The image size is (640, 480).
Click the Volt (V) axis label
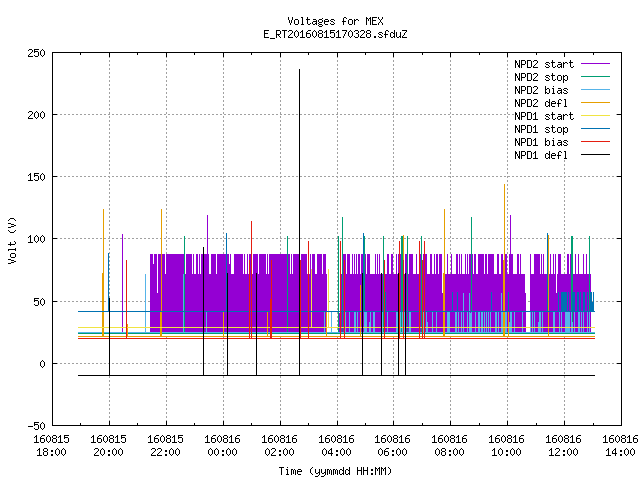(x=12, y=240)
